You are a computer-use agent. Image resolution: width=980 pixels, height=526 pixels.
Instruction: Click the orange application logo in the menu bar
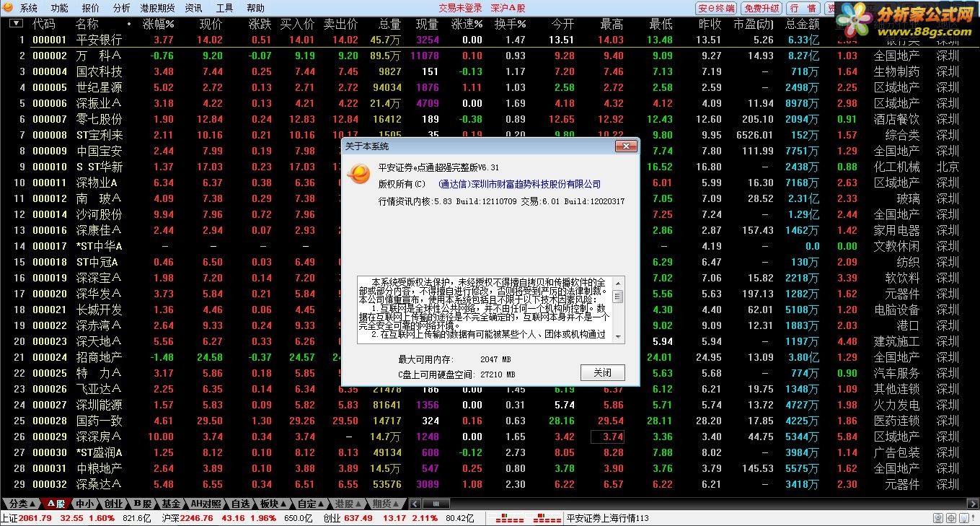pyautogui.click(x=9, y=8)
